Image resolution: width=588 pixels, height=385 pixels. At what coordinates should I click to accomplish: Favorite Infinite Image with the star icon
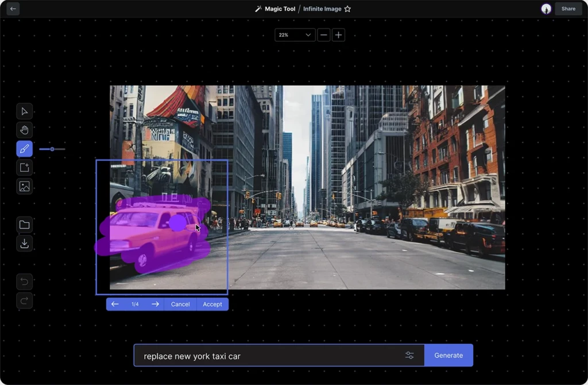pyautogui.click(x=347, y=9)
